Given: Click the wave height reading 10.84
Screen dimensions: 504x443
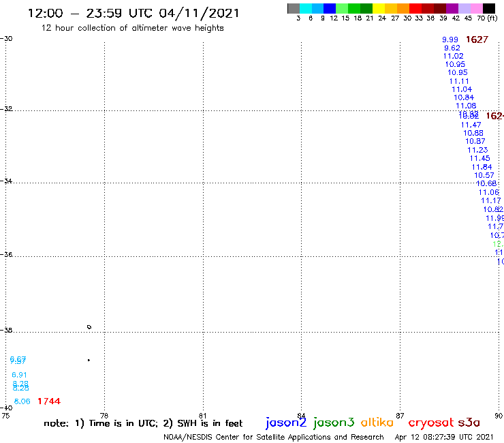Looking at the screenshot, I should [x=464, y=97].
